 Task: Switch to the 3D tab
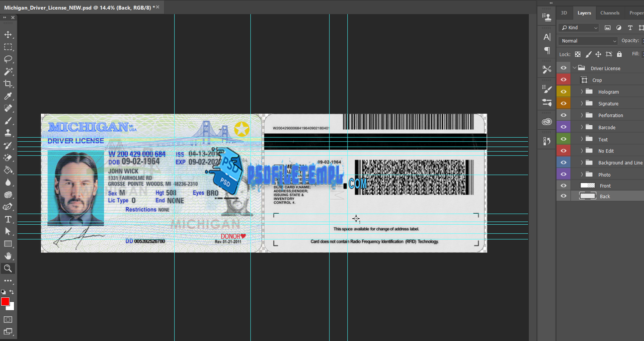click(564, 13)
